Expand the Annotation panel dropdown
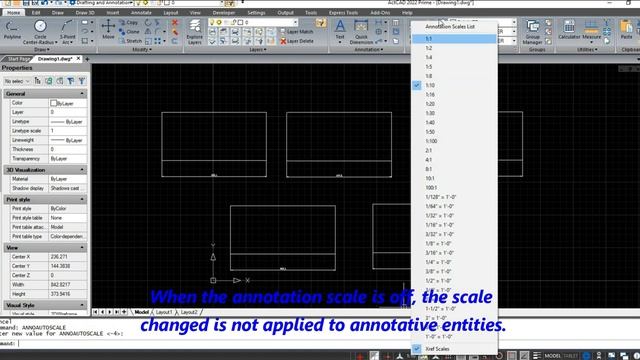Image resolution: width=640 pixels, height=360 pixels. [x=369, y=49]
